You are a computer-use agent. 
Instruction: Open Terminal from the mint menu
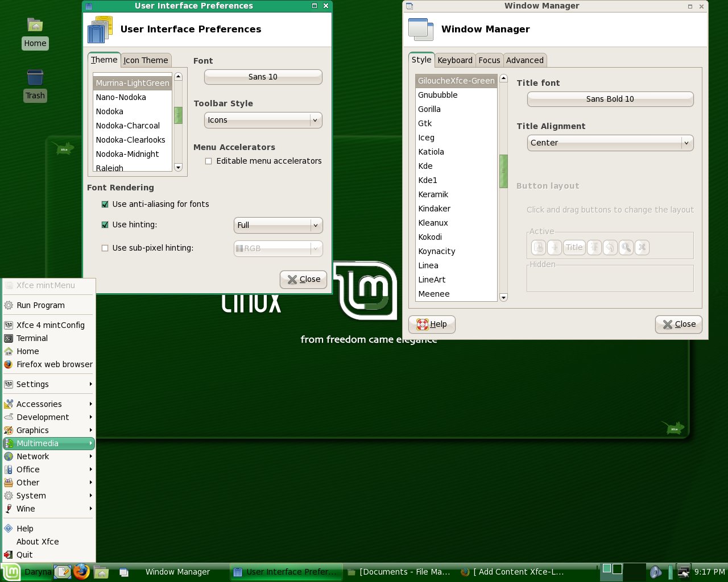(x=49, y=338)
